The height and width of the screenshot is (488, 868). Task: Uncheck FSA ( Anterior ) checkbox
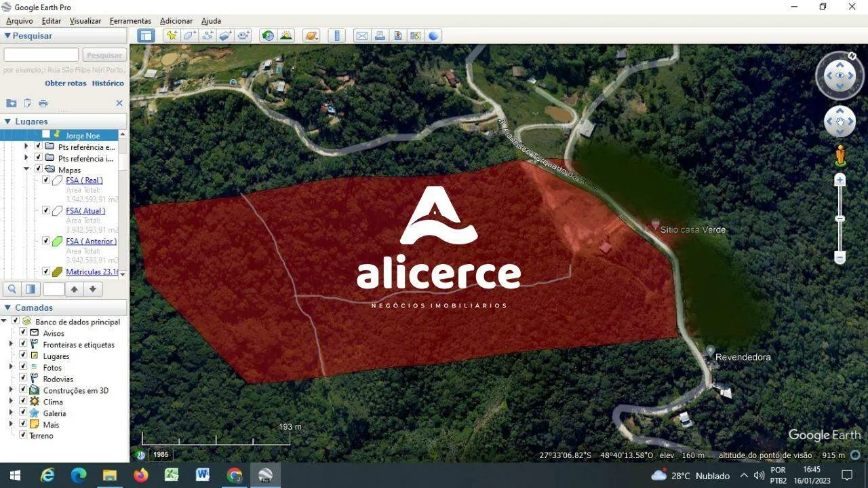46,241
